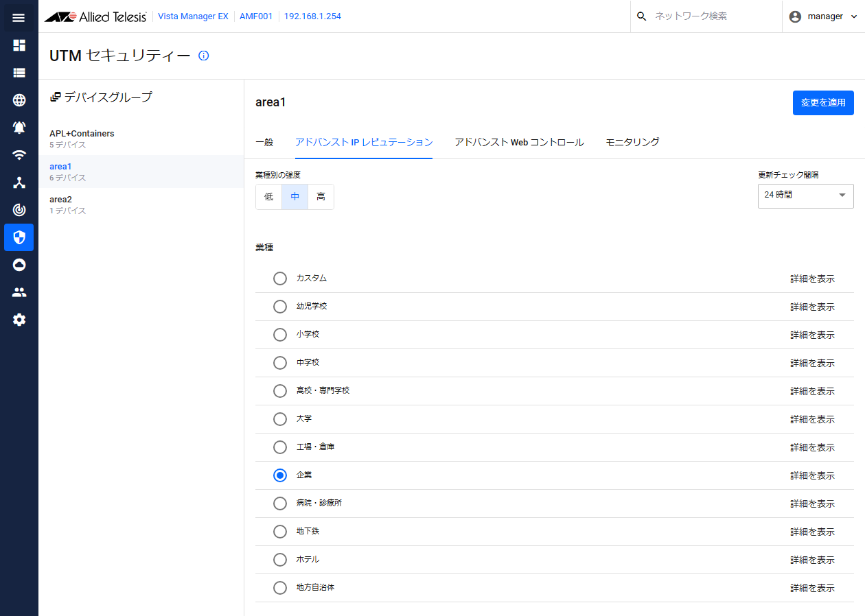This screenshot has height=616, width=865.
Task: Select the ホテル radio button
Action: click(x=280, y=560)
